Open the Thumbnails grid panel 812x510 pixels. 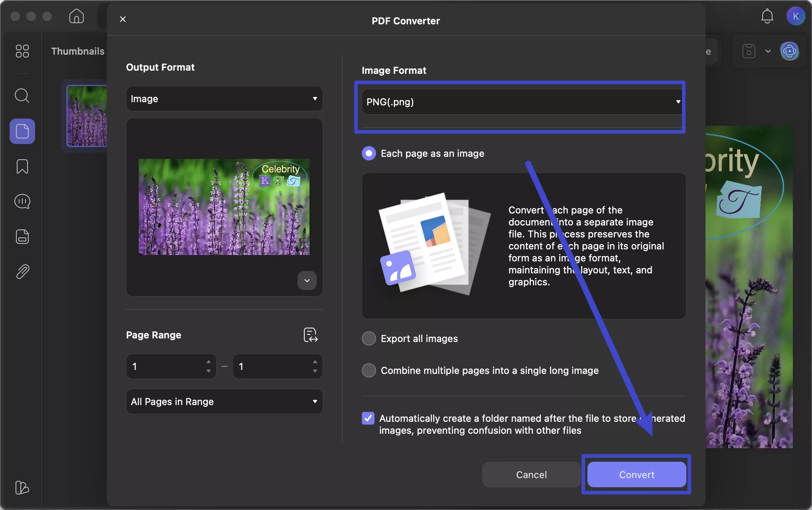point(22,51)
